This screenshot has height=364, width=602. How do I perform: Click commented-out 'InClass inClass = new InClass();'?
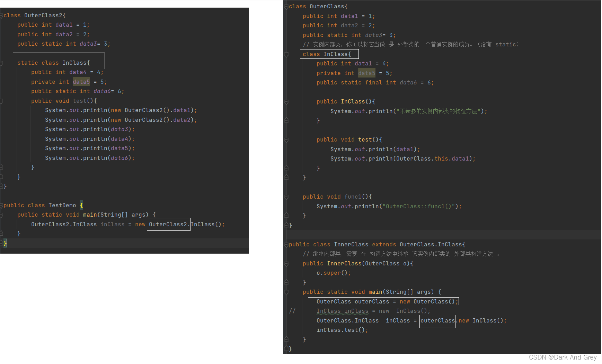[373, 311]
